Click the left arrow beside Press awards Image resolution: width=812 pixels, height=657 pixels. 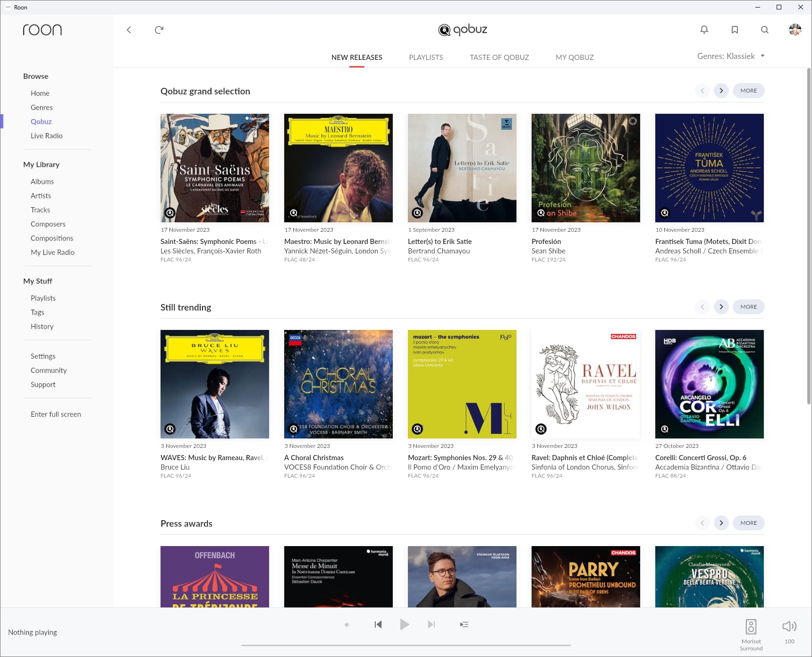click(702, 523)
